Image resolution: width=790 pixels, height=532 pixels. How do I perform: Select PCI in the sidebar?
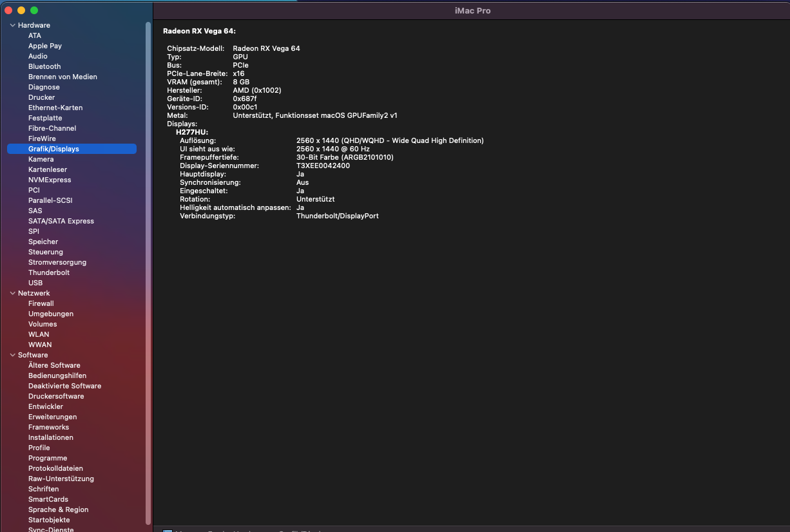point(34,190)
